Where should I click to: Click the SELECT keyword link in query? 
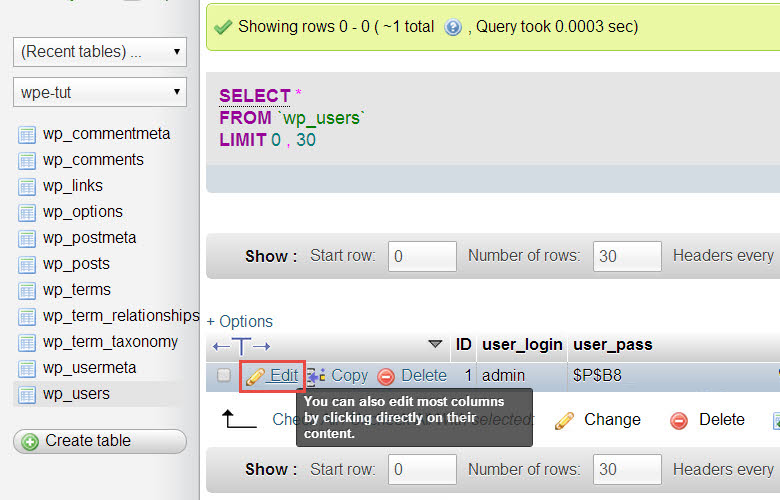tap(255, 96)
